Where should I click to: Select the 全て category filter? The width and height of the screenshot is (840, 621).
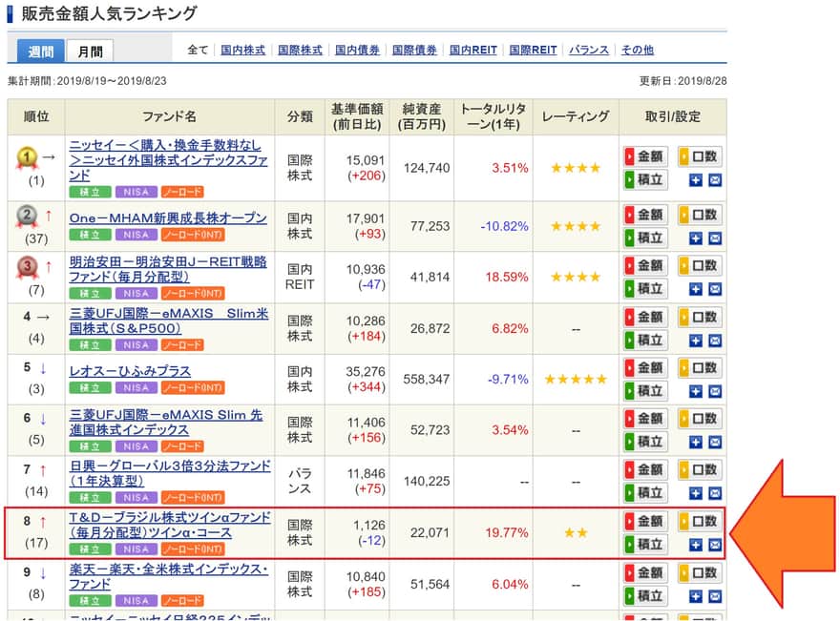click(198, 50)
